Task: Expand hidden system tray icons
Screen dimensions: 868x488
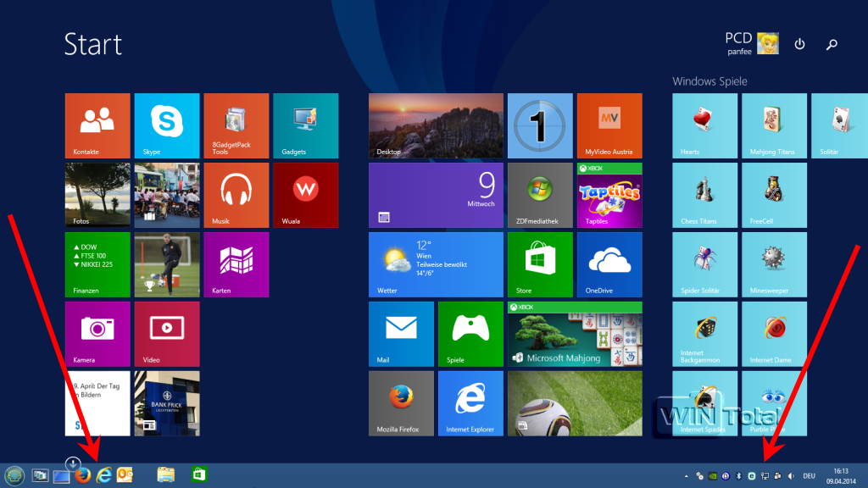Action: [x=687, y=476]
